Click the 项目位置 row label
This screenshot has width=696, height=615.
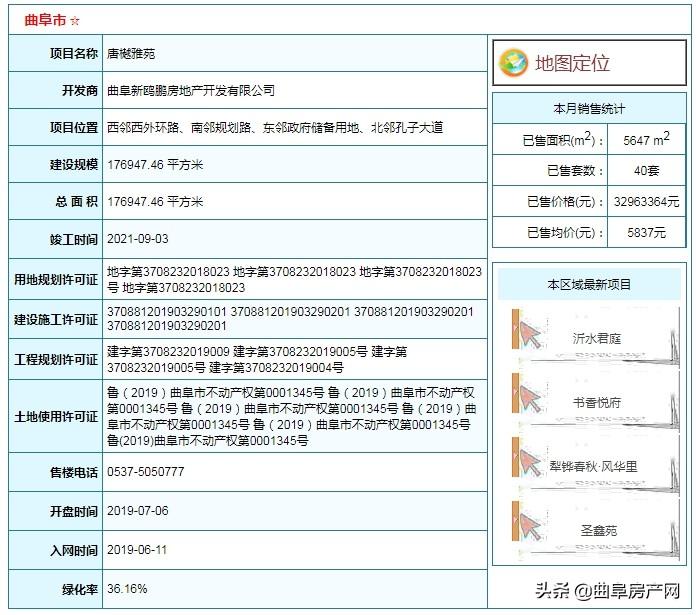74,128
